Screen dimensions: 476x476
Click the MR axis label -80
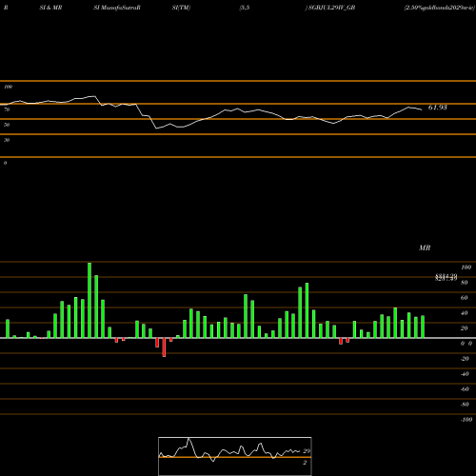[465, 405]
